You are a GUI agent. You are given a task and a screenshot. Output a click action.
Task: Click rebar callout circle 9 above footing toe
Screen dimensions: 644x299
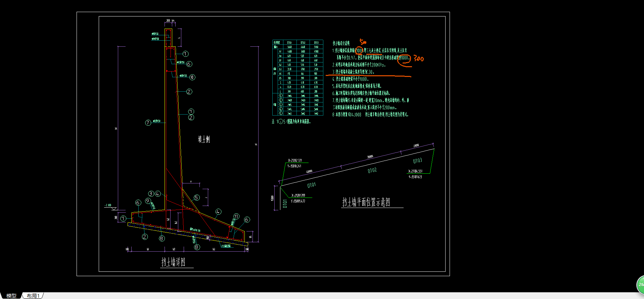(x=148, y=201)
